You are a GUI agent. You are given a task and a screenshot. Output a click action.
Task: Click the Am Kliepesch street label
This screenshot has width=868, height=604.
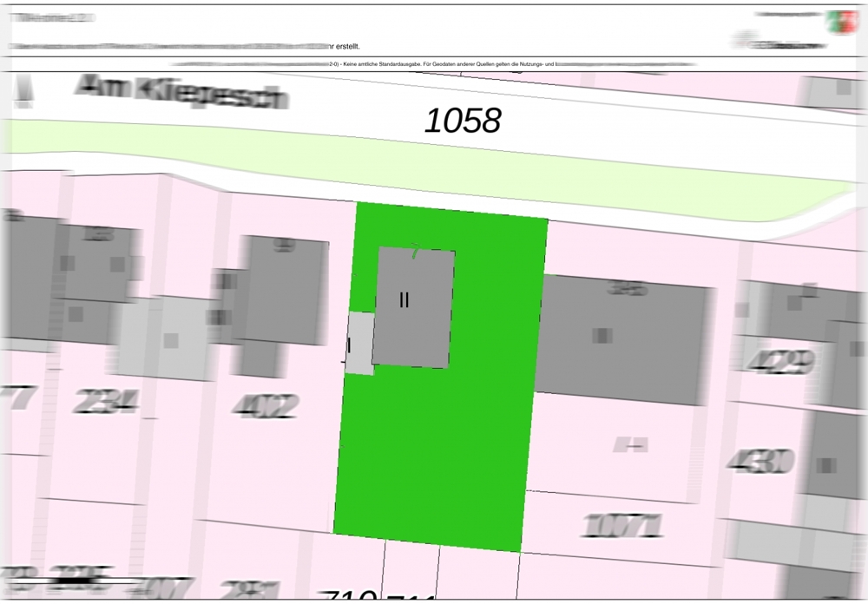pyautogui.click(x=181, y=92)
